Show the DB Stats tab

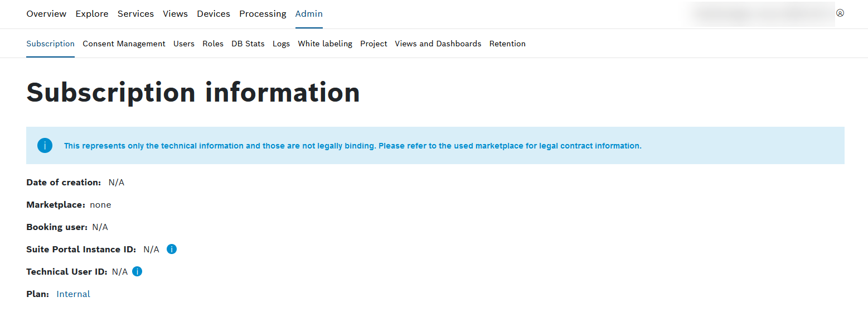248,44
